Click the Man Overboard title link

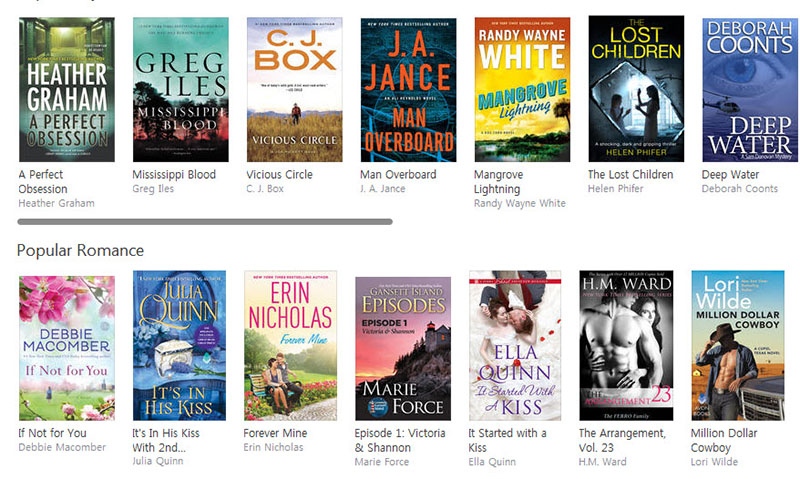pyautogui.click(x=398, y=174)
